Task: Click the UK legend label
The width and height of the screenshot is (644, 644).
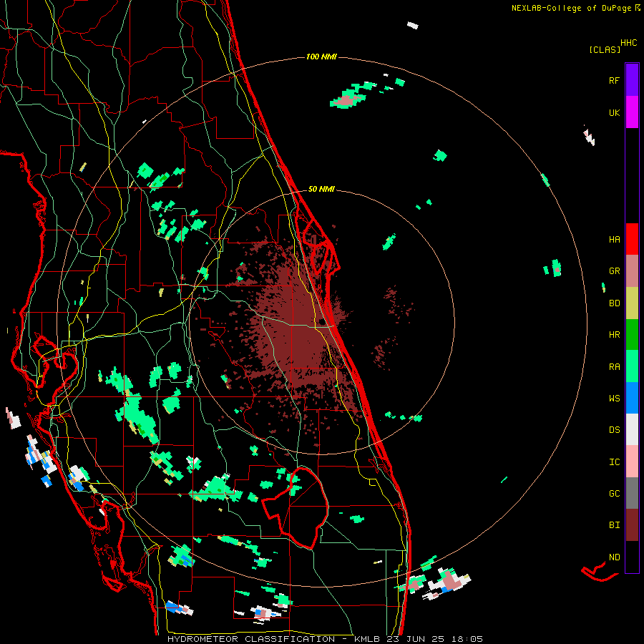Action: pyautogui.click(x=615, y=113)
